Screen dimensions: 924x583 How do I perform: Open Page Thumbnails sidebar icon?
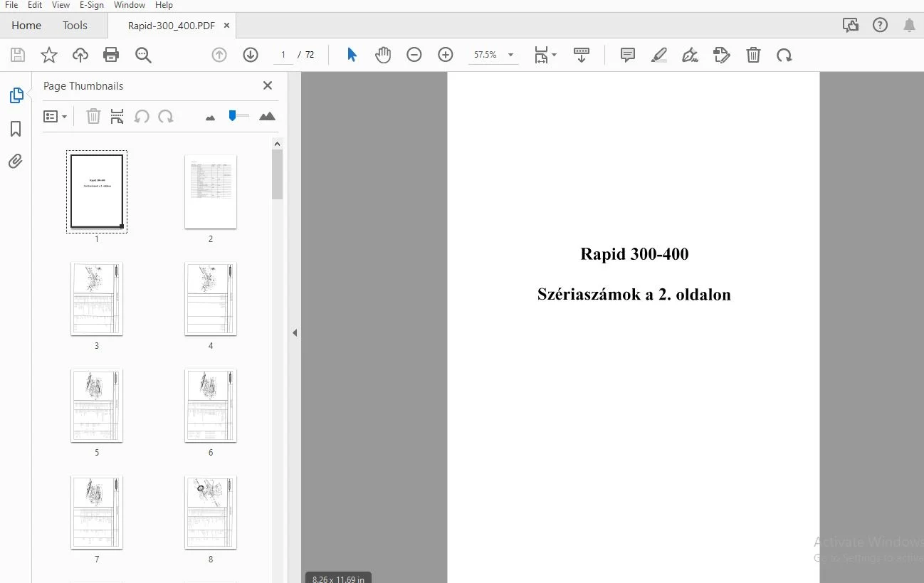coord(16,95)
